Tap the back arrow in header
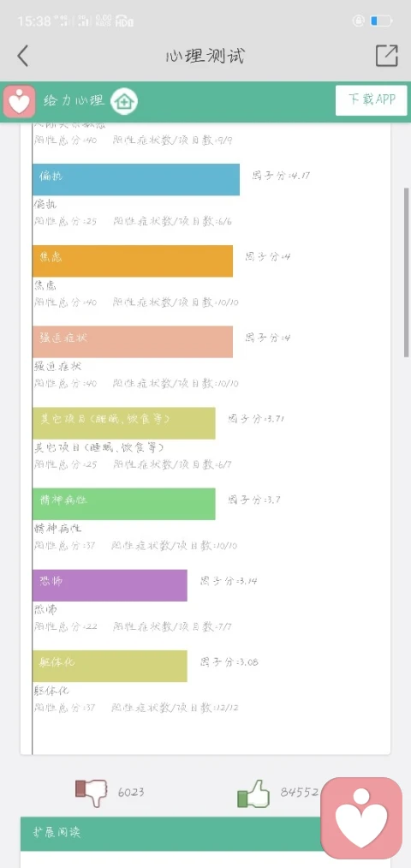 tap(22, 56)
